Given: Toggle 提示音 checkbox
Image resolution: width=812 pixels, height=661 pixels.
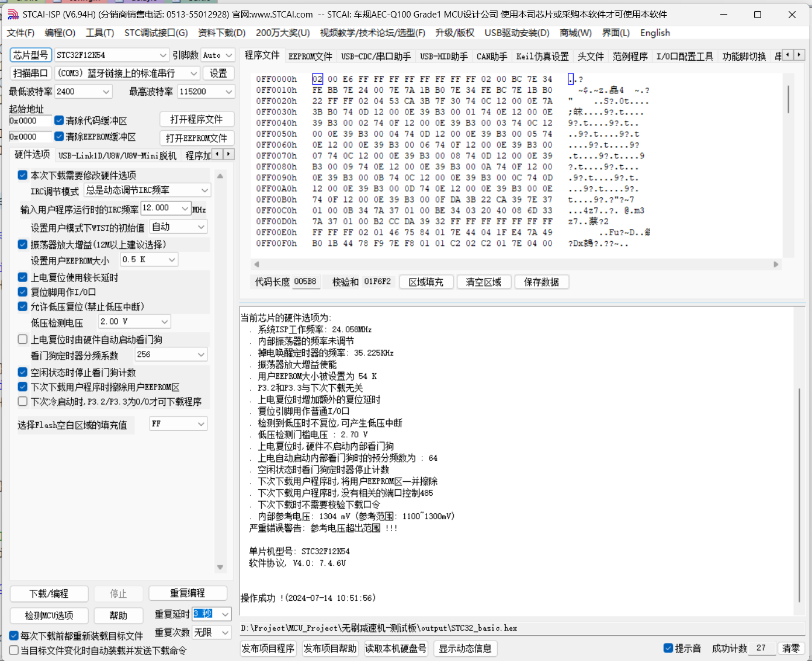Looking at the screenshot, I should [668, 648].
